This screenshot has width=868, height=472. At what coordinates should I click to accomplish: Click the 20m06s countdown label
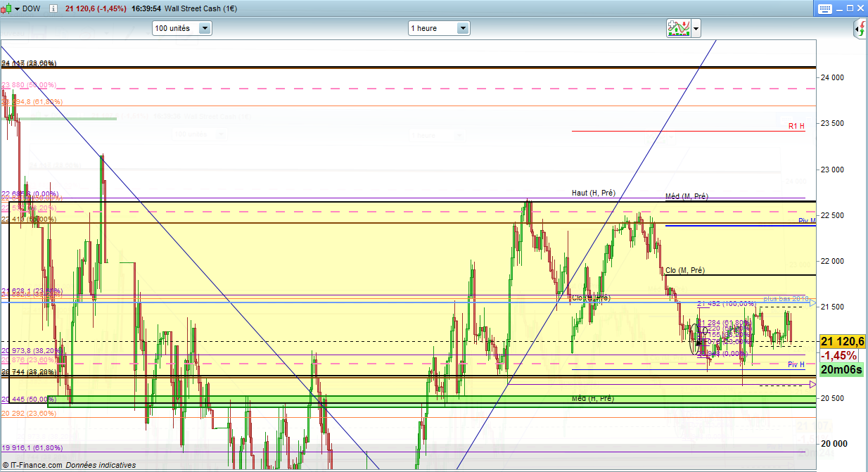click(x=841, y=369)
